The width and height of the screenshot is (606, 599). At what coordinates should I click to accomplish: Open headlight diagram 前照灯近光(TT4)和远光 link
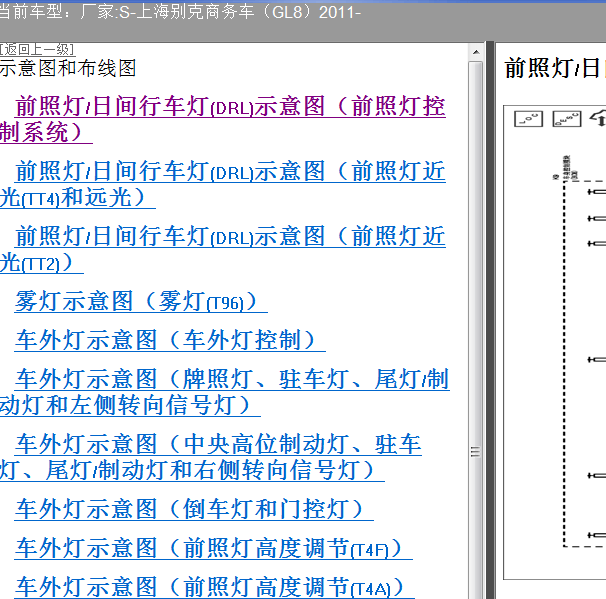223,184
